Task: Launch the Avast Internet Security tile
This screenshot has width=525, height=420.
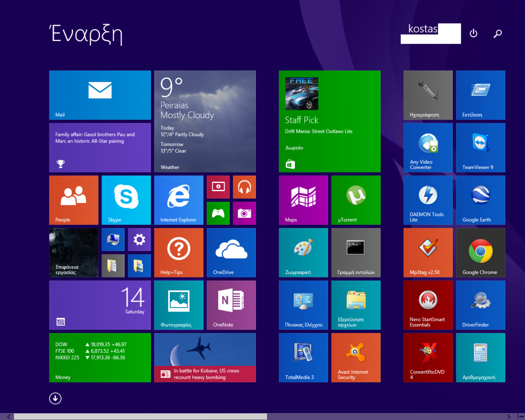Action: (356, 357)
